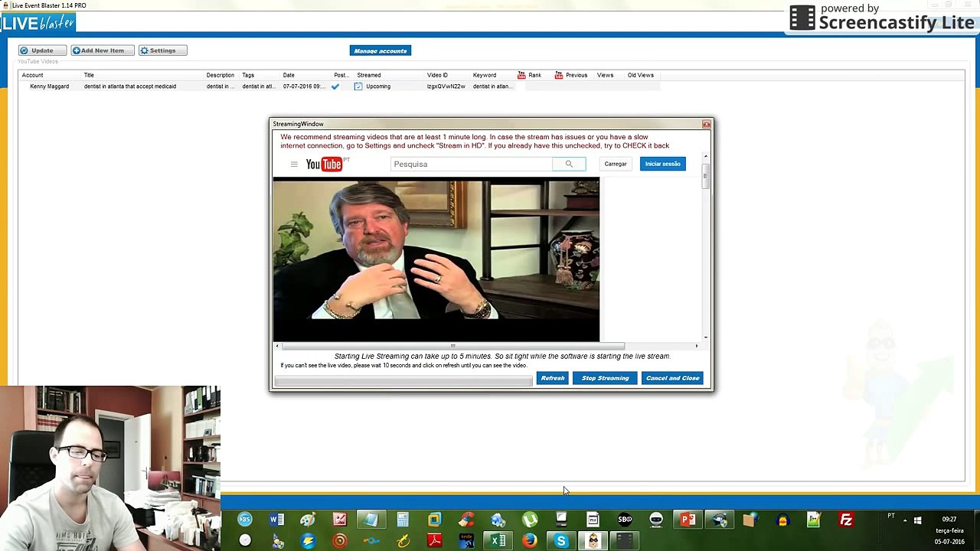Image resolution: width=980 pixels, height=551 pixels.
Task: Open the YouTube hamburger menu
Action: coord(294,165)
